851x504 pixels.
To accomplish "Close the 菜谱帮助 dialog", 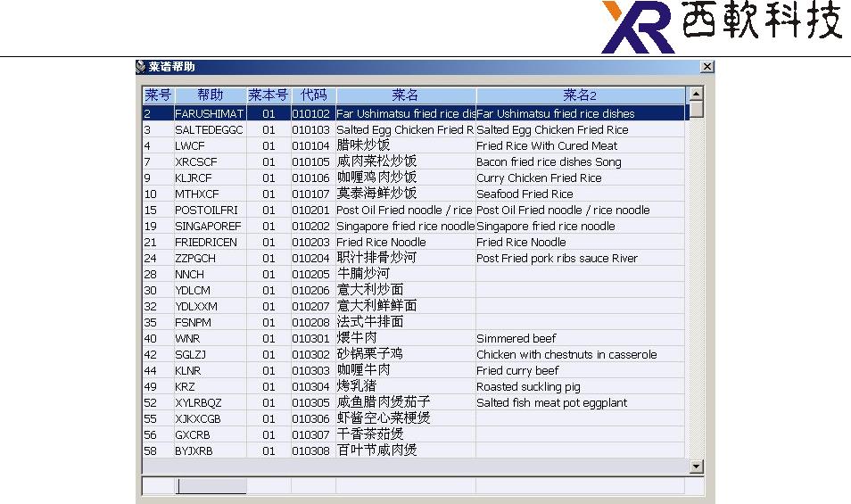I will point(706,67).
